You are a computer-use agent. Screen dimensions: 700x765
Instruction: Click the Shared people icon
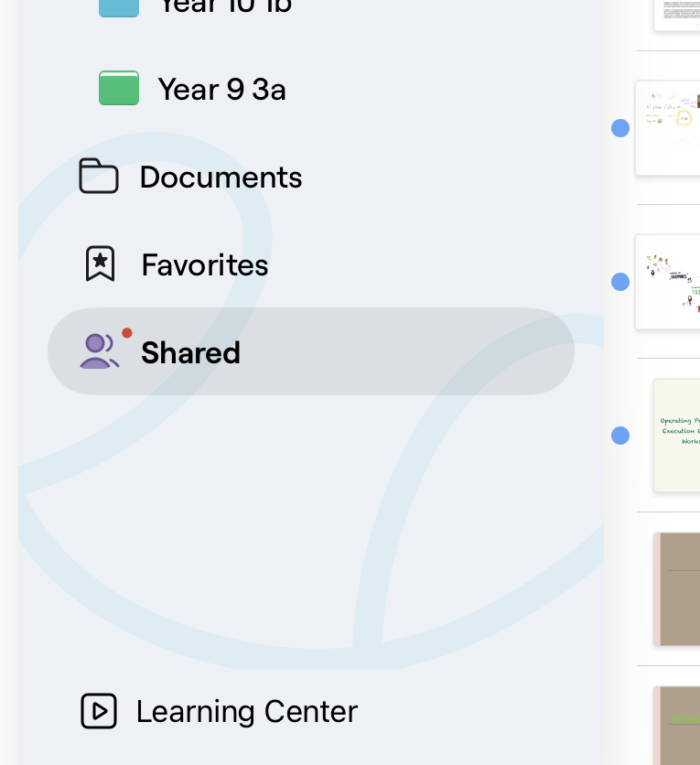coord(100,350)
